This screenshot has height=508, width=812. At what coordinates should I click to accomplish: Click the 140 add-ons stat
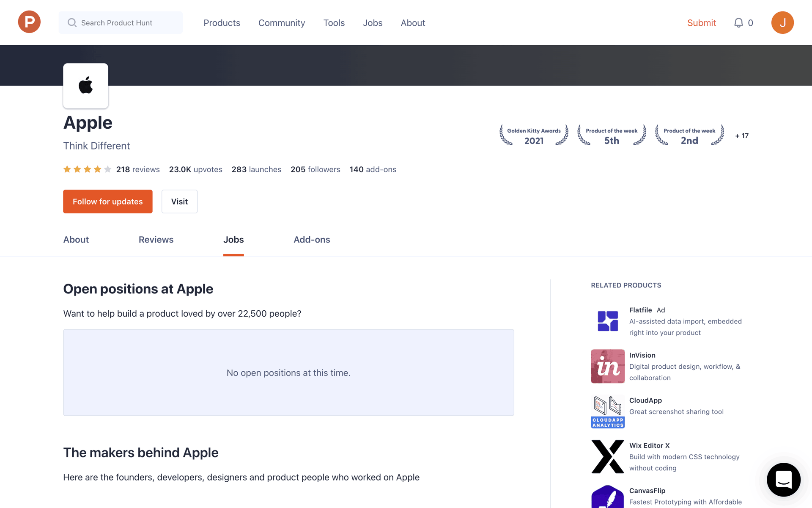click(373, 169)
